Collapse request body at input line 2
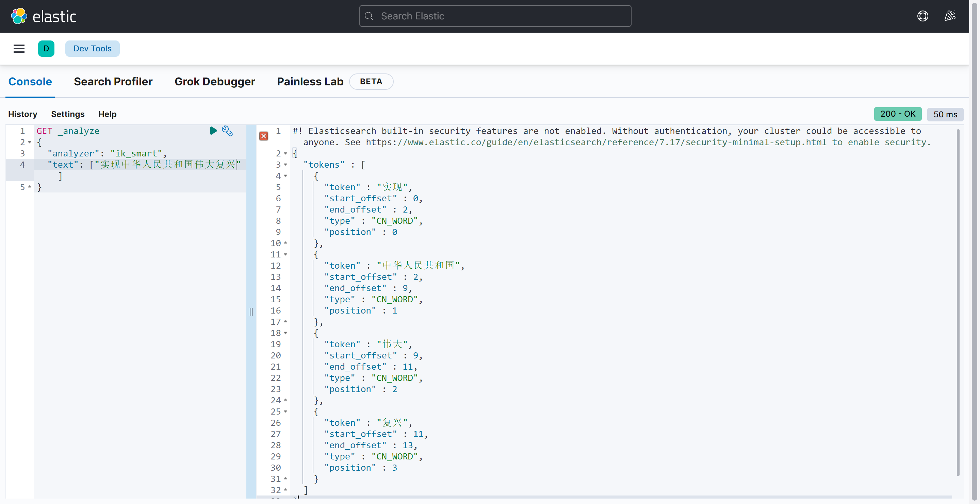Viewport: 980px width, 504px height. click(x=30, y=142)
